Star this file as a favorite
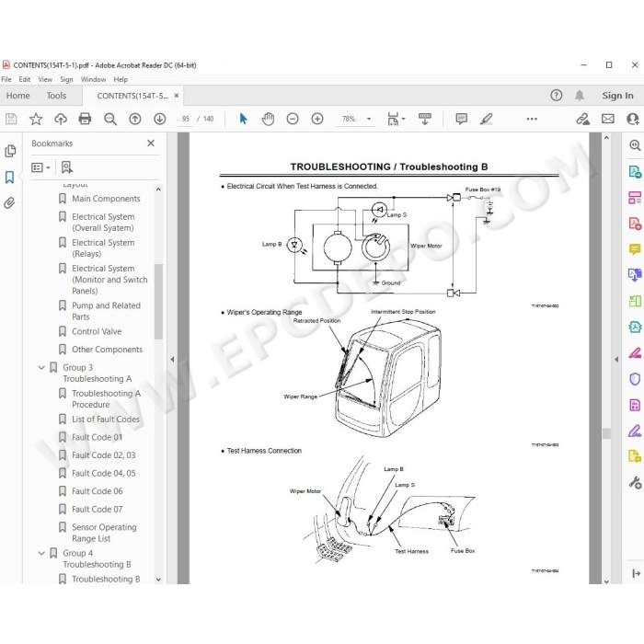 coord(36,119)
